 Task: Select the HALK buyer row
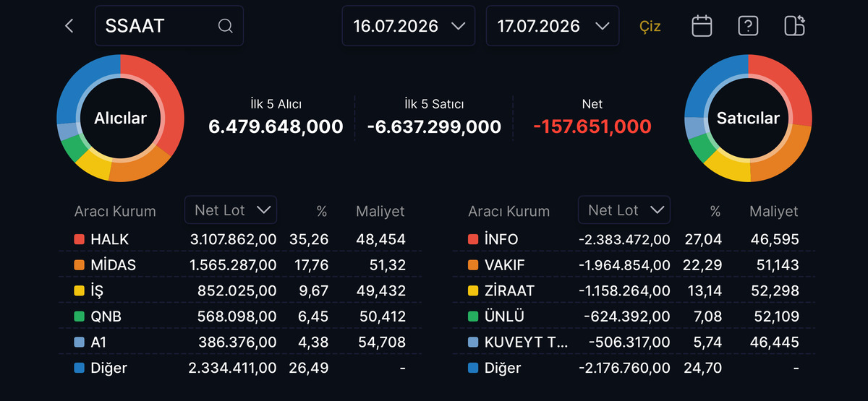pos(240,239)
